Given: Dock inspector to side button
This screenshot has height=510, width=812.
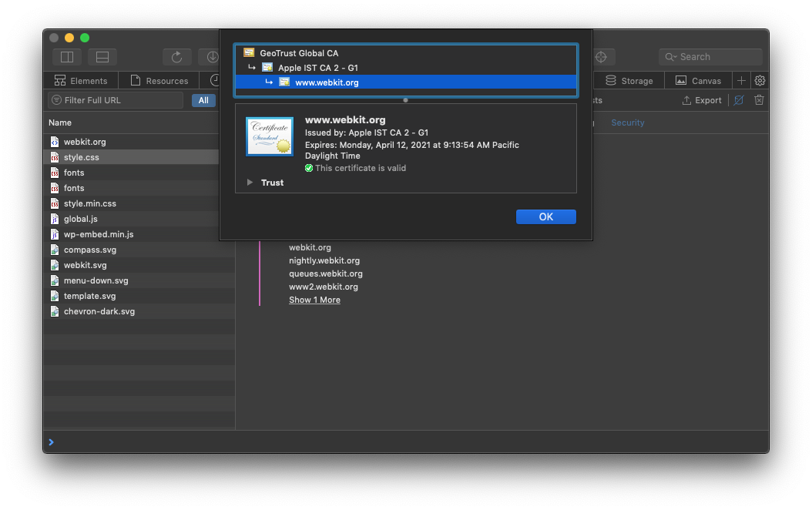Looking at the screenshot, I should 67,57.
